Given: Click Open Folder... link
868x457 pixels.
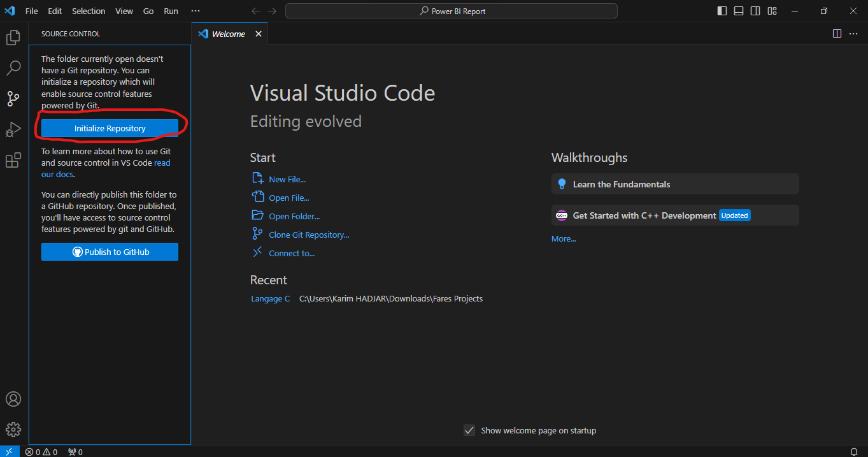Looking at the screenshot, I should click(294, 216).
